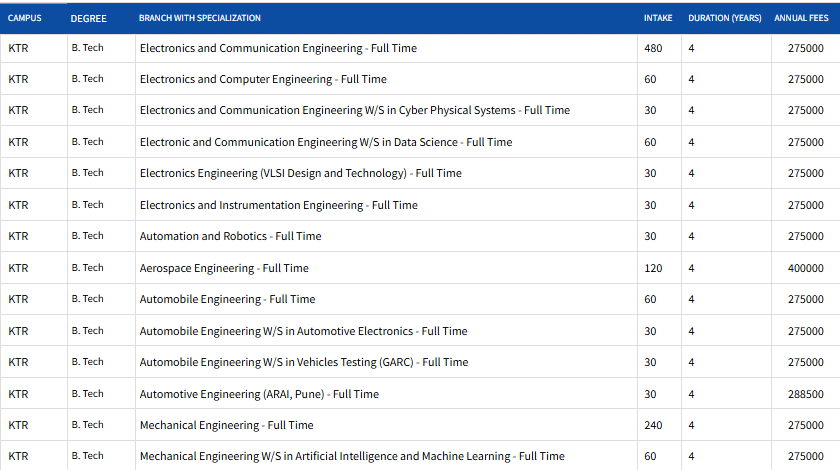Select Electronics and Communication Engineering - Full Time row
The image size is (840, 470).
coord(278,48)
